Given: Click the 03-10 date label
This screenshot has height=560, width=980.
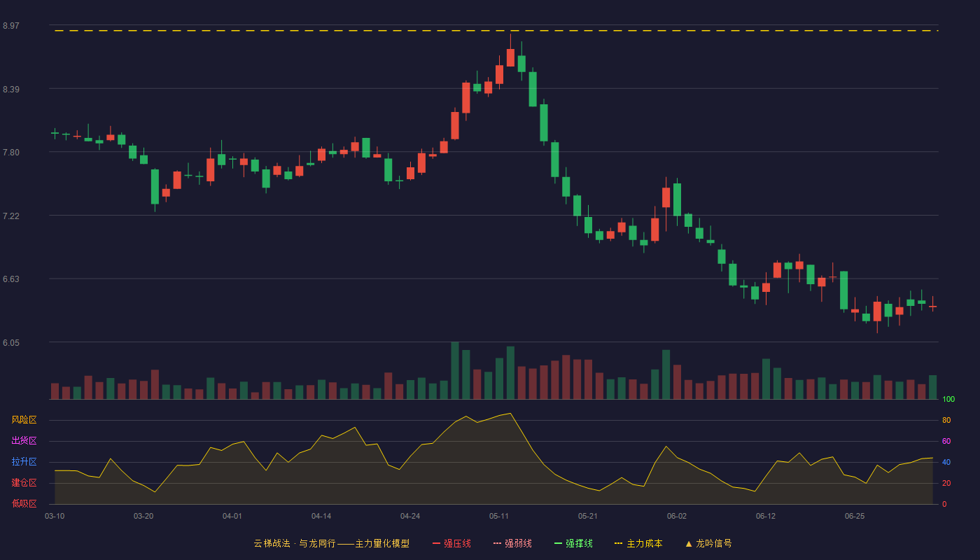Looking at the screenshot, I should click(x=55, y=516).
